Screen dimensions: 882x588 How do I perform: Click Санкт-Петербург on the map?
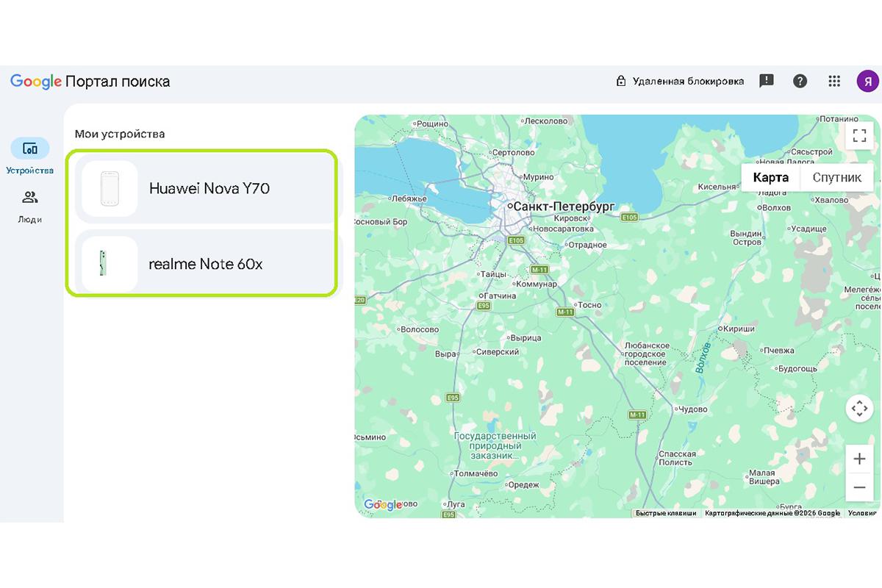[562, 207]
